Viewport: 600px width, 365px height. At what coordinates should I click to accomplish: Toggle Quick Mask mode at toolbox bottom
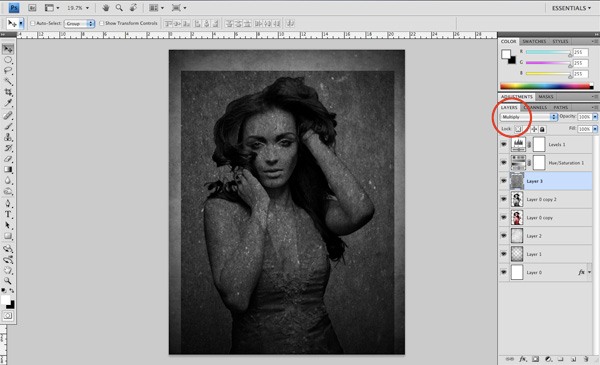[8, 316]
